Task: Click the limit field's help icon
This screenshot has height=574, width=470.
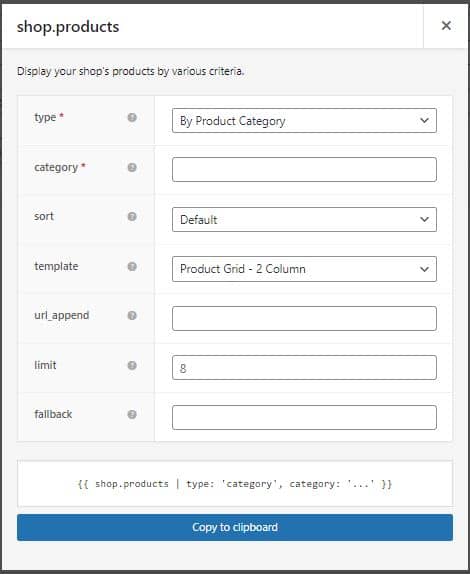Action: tap(132, 365)
